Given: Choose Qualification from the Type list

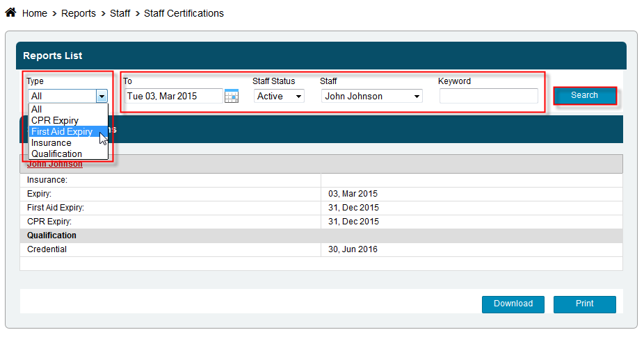Looking at the screenshot, I should click(x=56, y=154).
